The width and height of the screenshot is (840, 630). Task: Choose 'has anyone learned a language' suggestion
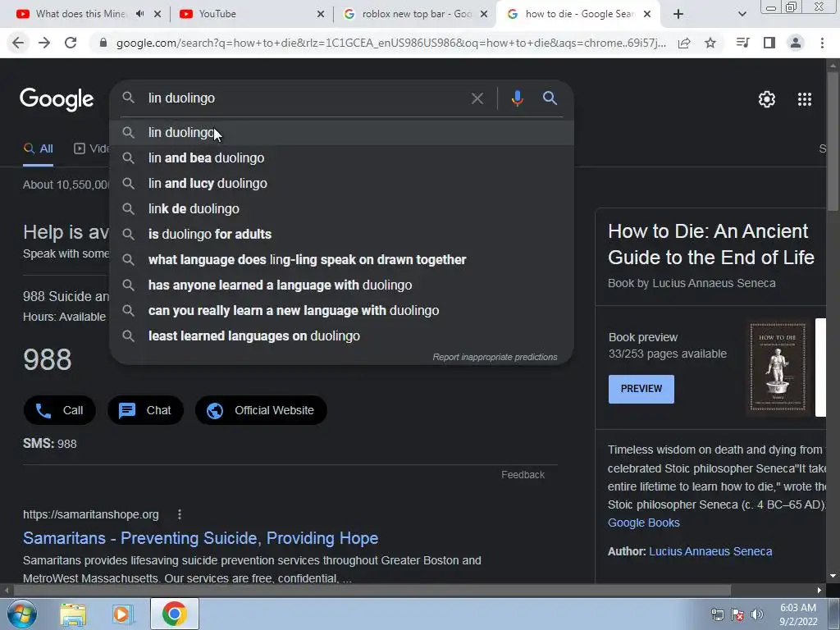[342, 285]
